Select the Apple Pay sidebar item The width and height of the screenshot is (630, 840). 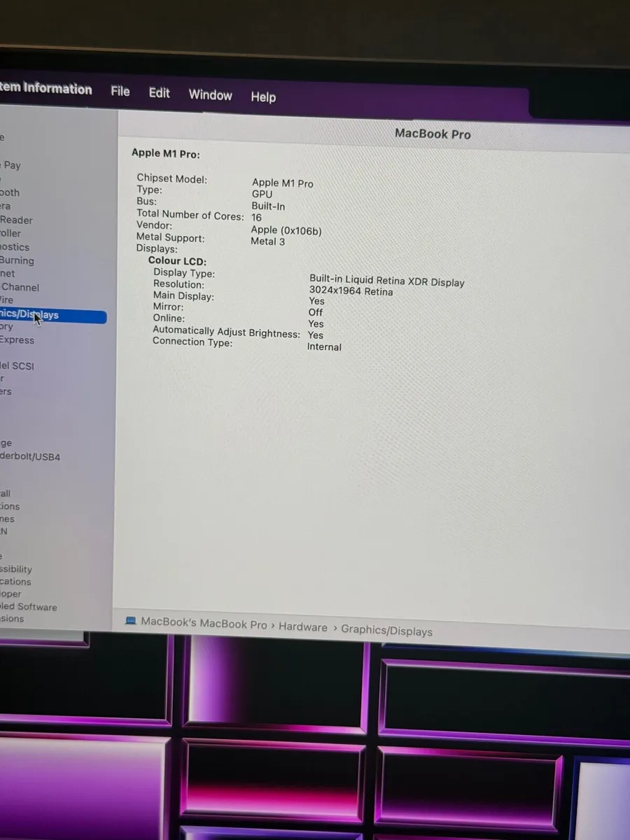[x=10, y=165]
